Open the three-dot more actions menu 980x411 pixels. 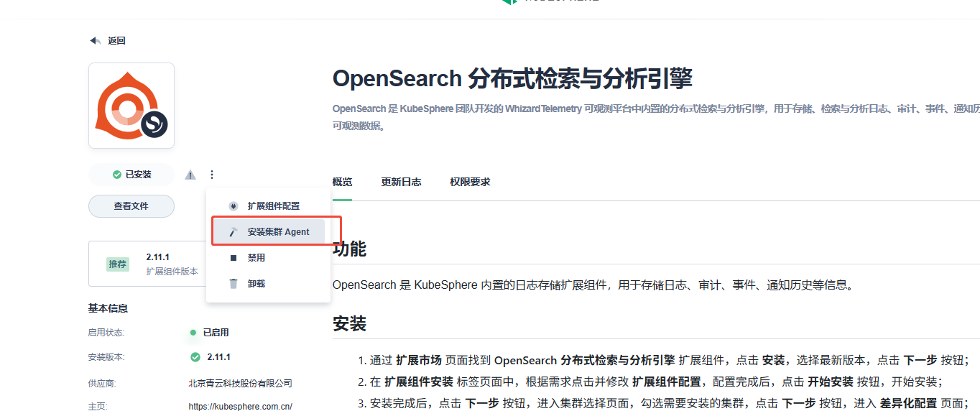[x=212, y=175]
